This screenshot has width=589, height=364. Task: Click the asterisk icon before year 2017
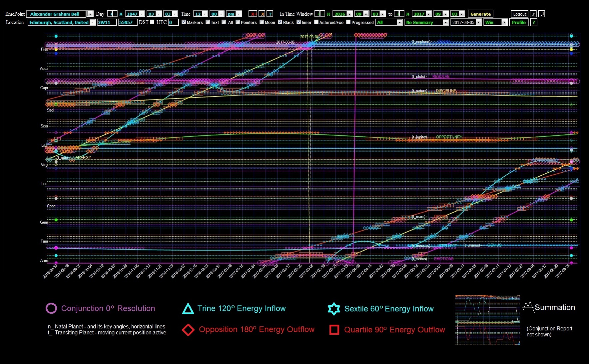click(x=408, y=14)
